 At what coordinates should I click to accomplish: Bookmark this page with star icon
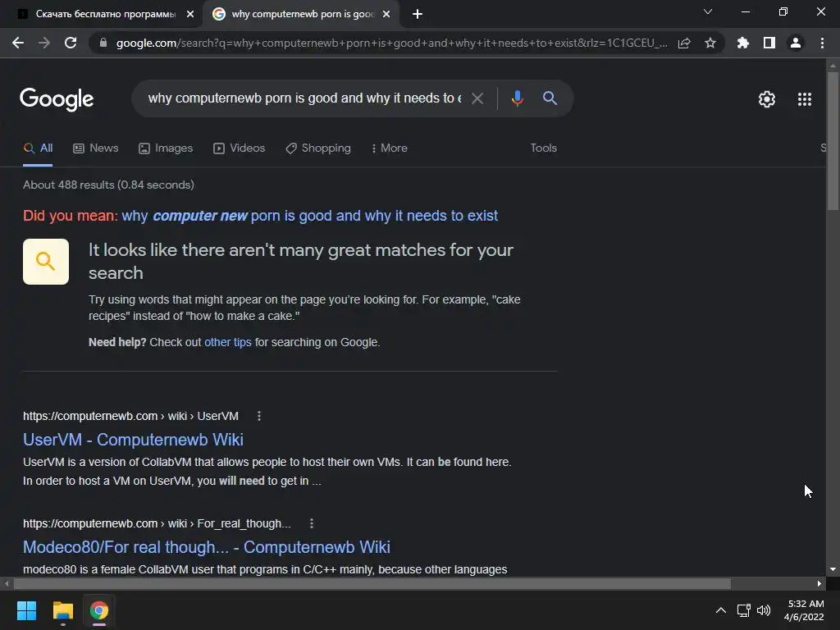click(710, 43)
